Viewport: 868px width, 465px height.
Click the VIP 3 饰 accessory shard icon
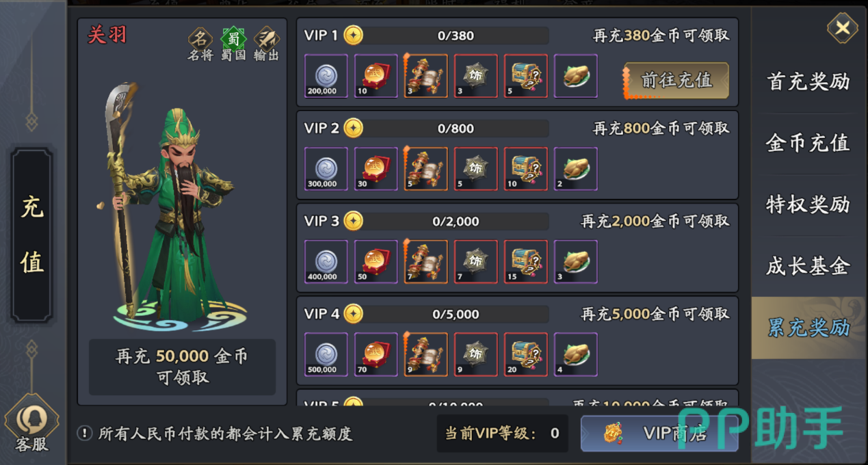click(476, 262)
